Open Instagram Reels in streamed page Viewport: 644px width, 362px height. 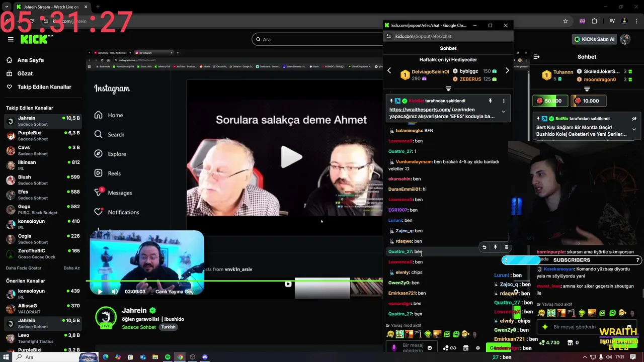click(x=109, y=173)
